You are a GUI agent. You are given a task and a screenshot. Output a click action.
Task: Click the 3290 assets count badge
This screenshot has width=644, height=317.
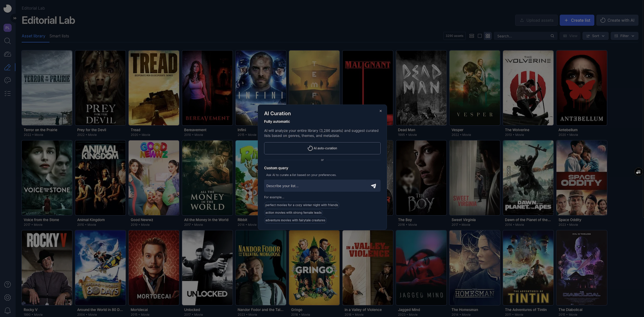[x=454, y=36]
